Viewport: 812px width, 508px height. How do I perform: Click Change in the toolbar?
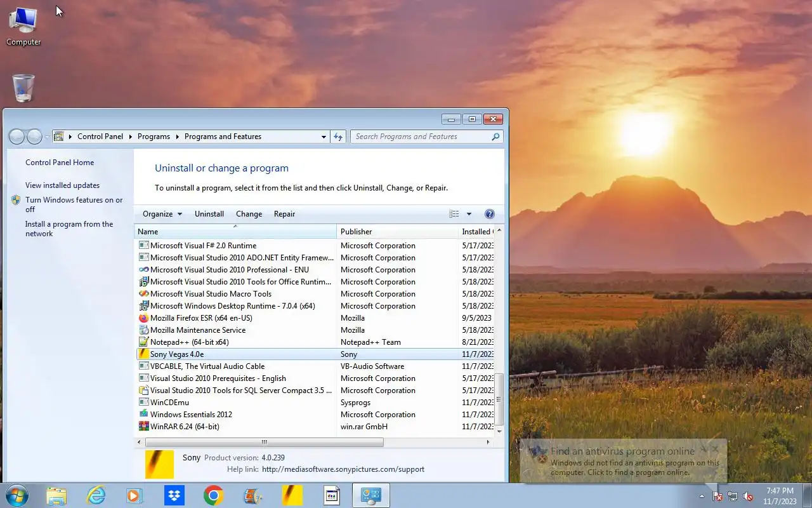click(x=249, y=214)
